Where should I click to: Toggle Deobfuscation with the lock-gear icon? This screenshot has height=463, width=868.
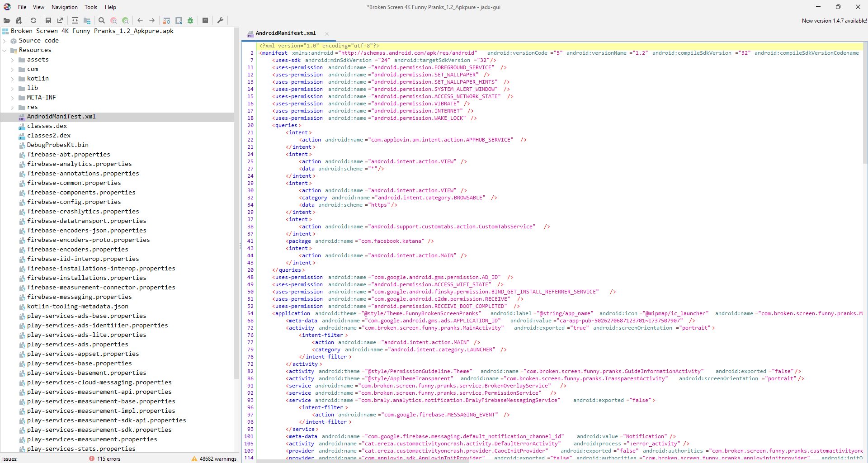(167, 20)
